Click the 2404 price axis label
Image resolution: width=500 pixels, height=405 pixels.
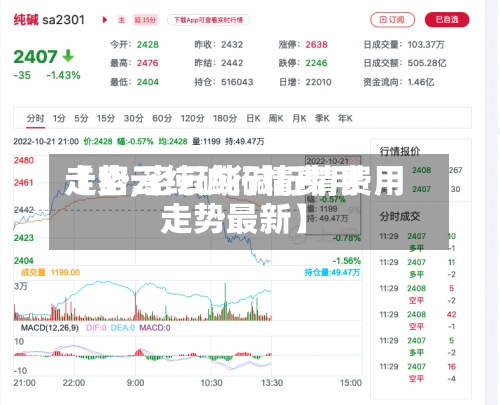click(x=24, y=261)
